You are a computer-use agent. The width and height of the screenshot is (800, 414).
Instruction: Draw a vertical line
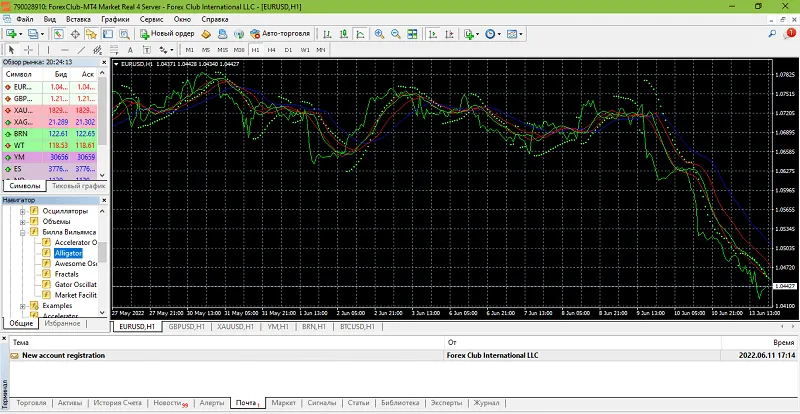tap(48, 50)
